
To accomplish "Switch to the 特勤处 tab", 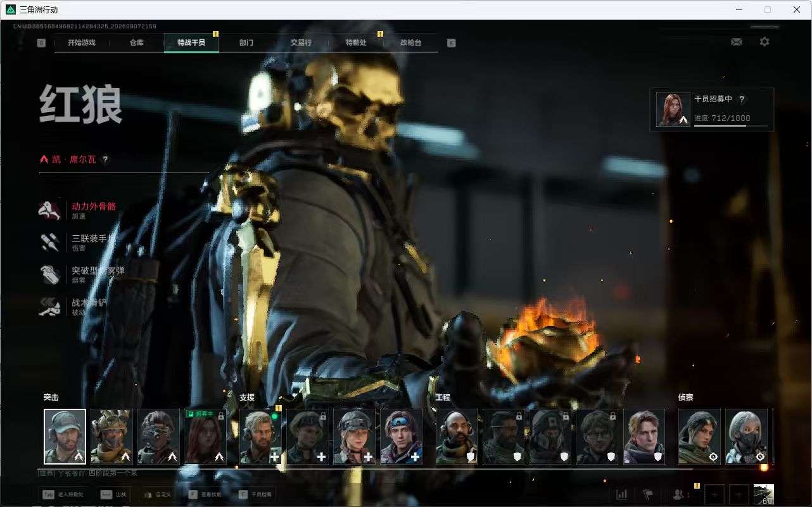I will click(356, 42).
